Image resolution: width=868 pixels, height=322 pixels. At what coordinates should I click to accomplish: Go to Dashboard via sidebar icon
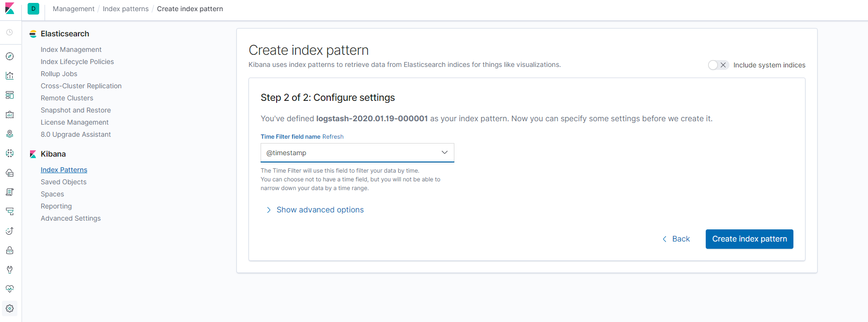click(x=10, y=95)
